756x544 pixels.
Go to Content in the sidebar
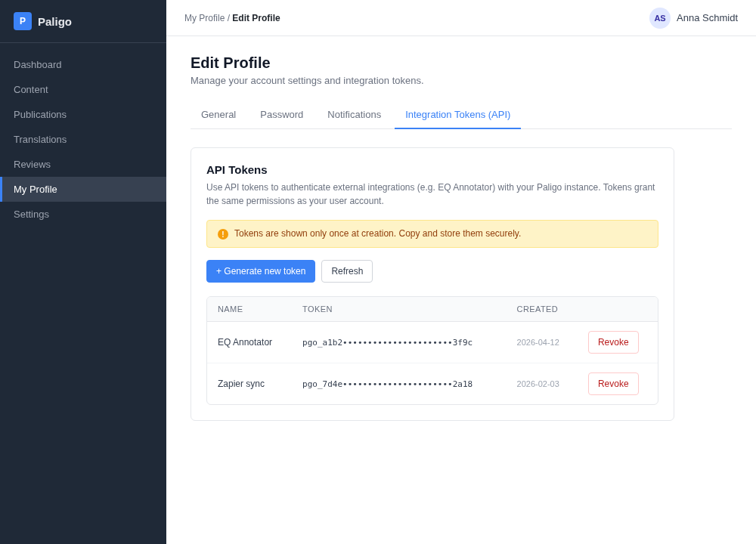83,90
